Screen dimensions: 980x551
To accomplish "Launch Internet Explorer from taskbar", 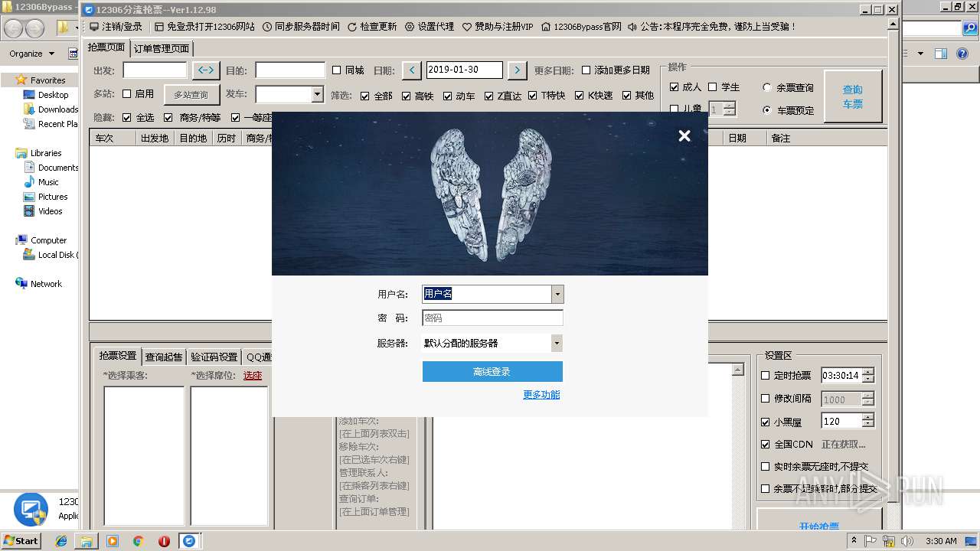I will coord(61,541).
